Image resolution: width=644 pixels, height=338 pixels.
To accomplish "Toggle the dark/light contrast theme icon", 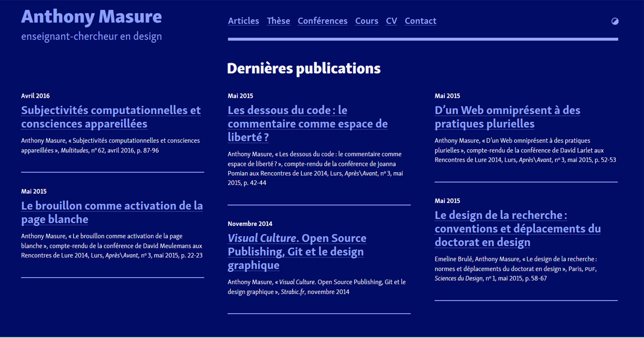I will 615,21.
